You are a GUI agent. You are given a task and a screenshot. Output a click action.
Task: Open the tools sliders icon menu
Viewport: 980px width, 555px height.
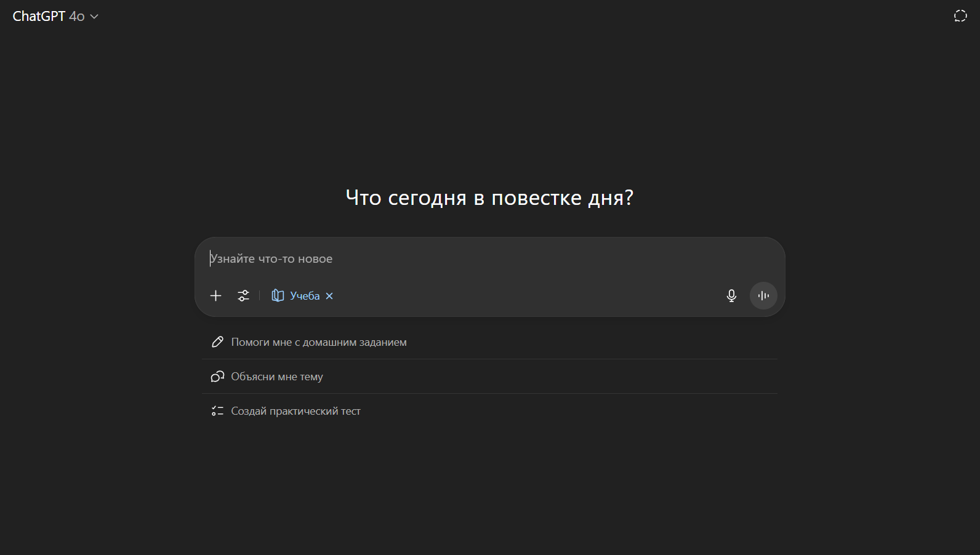[244, 296]
